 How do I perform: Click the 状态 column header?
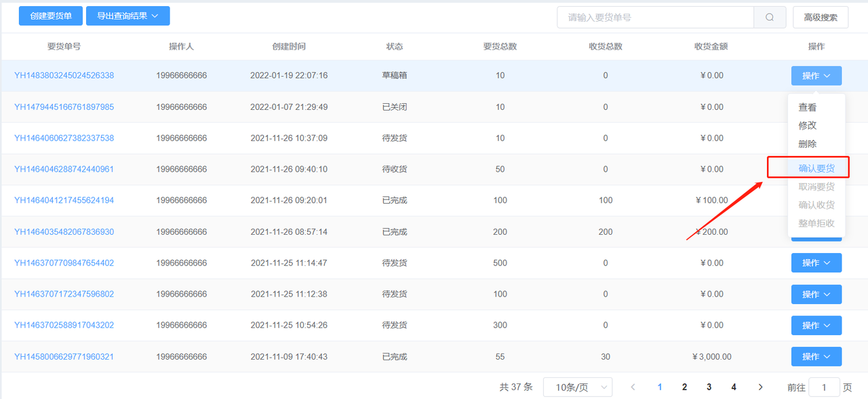pos(395,47)
